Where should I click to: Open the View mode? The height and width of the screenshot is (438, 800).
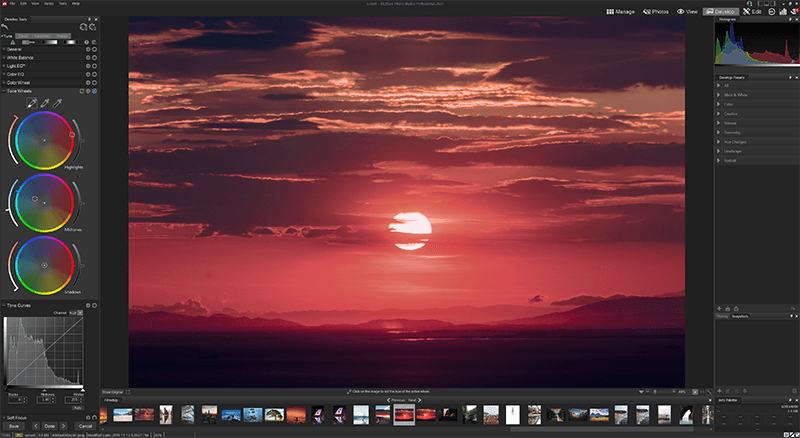(x=688, y=11)
